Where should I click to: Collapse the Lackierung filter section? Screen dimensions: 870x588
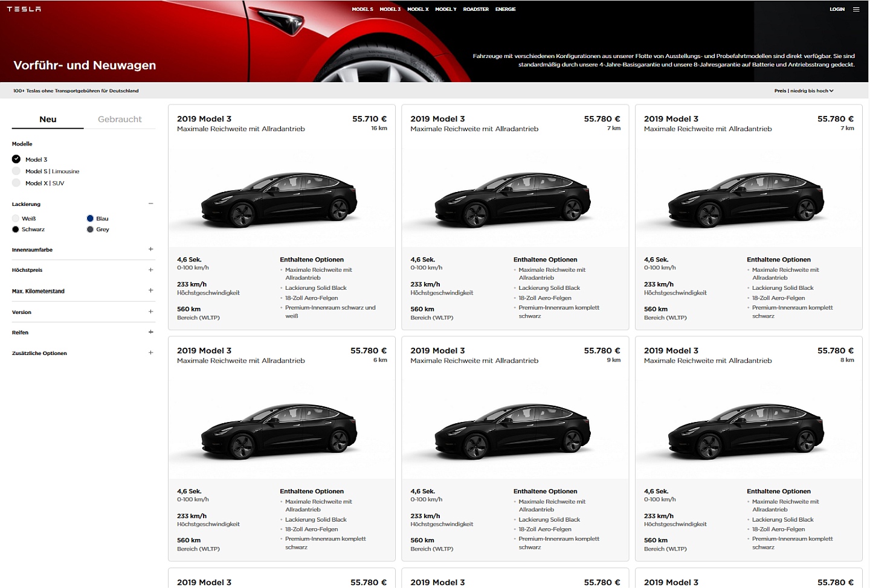tap(150, 204)
